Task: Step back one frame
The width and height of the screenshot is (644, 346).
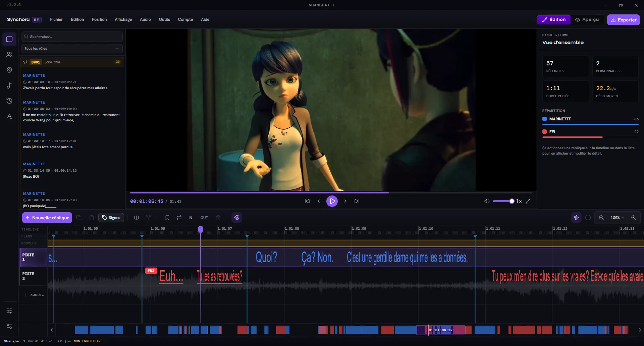Action: click(x=319, y=201)
